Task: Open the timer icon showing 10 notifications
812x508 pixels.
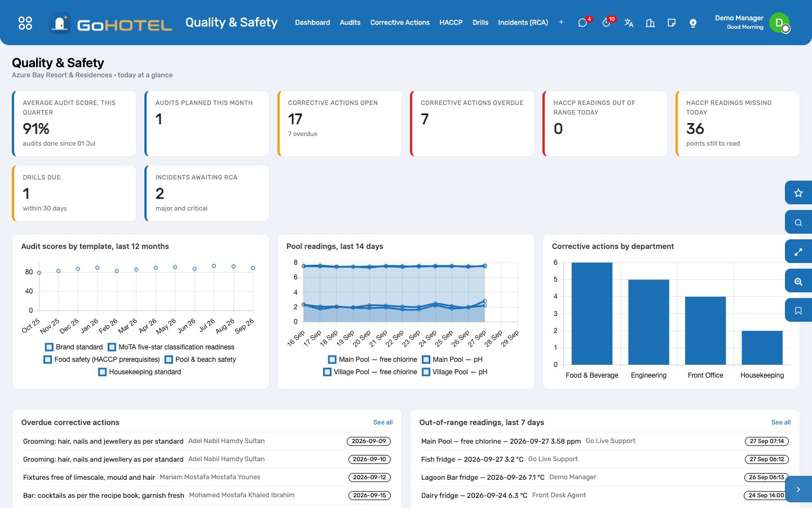Action: tap(606, 23)
